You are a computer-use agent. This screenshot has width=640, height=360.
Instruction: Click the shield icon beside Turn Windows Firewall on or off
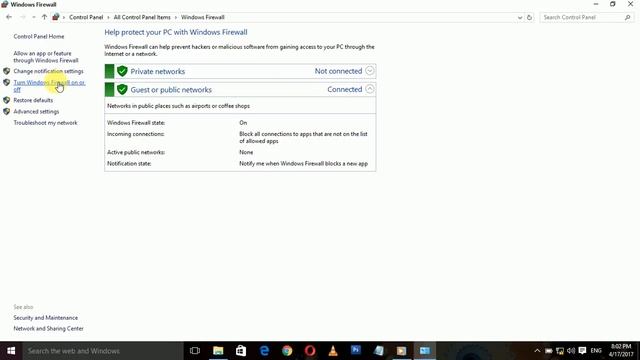pyautogui.click(x=7, y=82)
